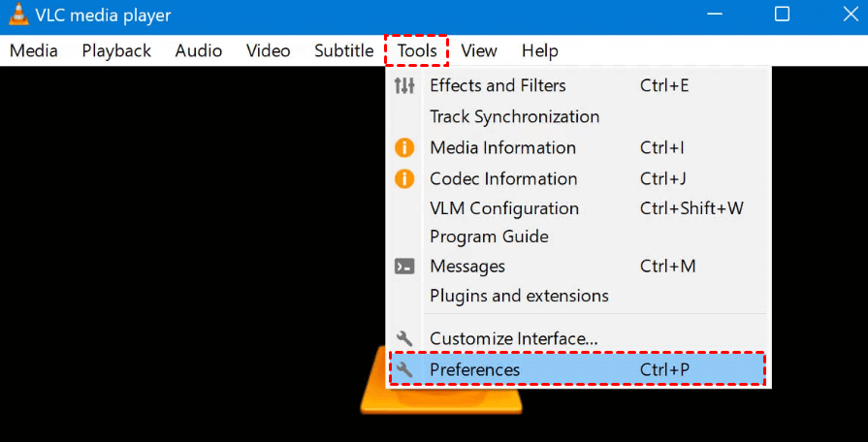Screen dimensions: 868x442
Task: Open the Audio menu
Action: click(x=199, y=50)
